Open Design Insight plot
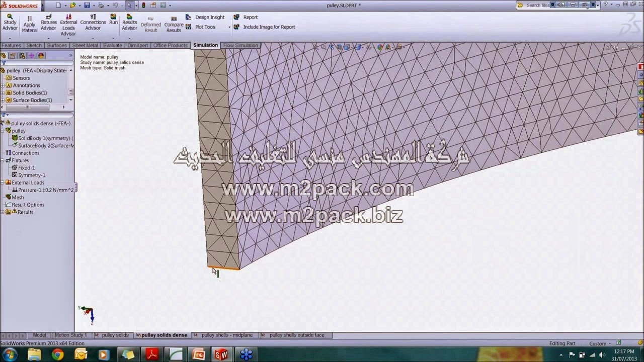Image resolution: width=644 pixels, height=362 pixels. [205, 17]
